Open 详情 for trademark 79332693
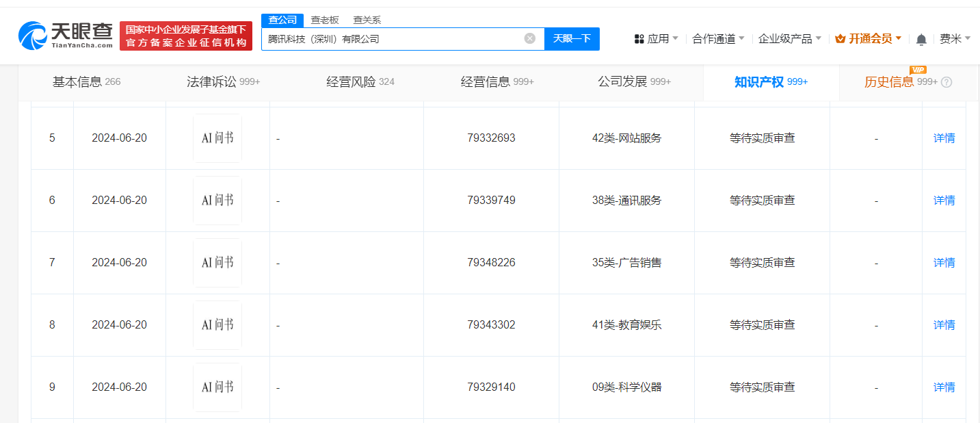 944,138
